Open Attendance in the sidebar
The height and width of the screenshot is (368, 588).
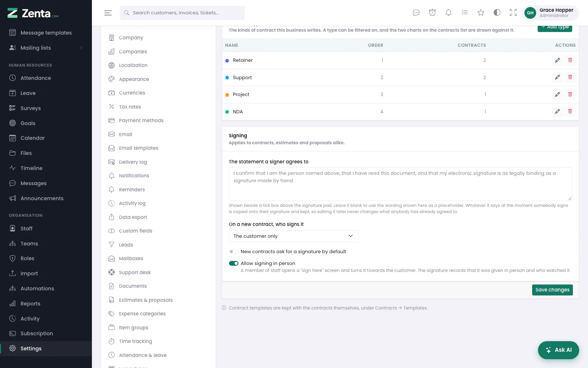click(46, 78)
